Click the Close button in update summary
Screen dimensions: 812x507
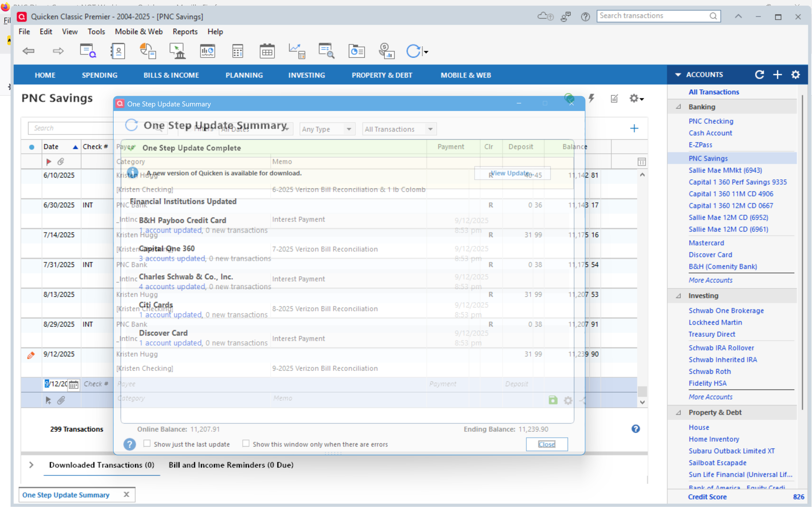[547, 444]
